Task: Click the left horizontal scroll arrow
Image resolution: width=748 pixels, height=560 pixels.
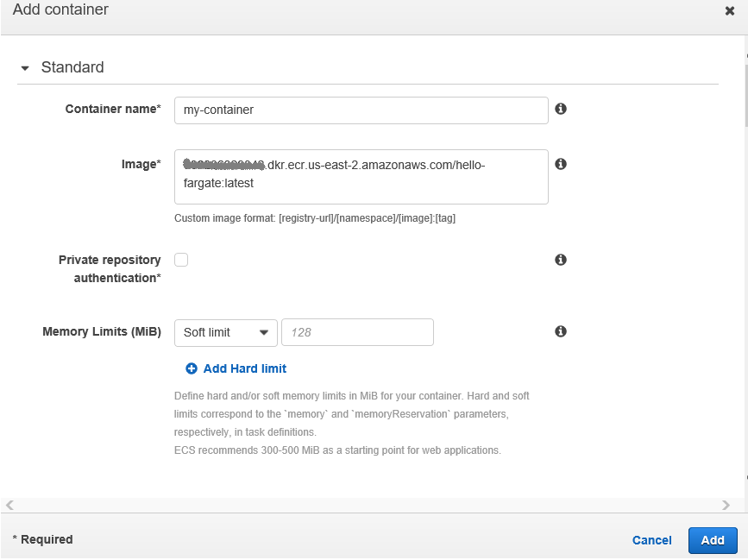Action: click(9, 505)
